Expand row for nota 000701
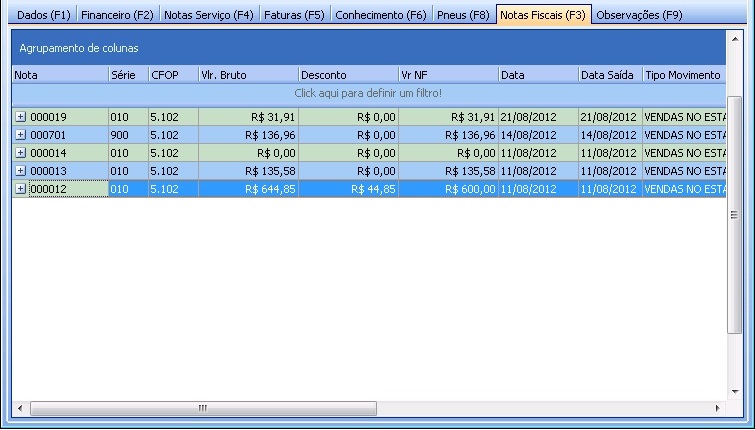This screenshot has width=755, height=430. point(20,135)
